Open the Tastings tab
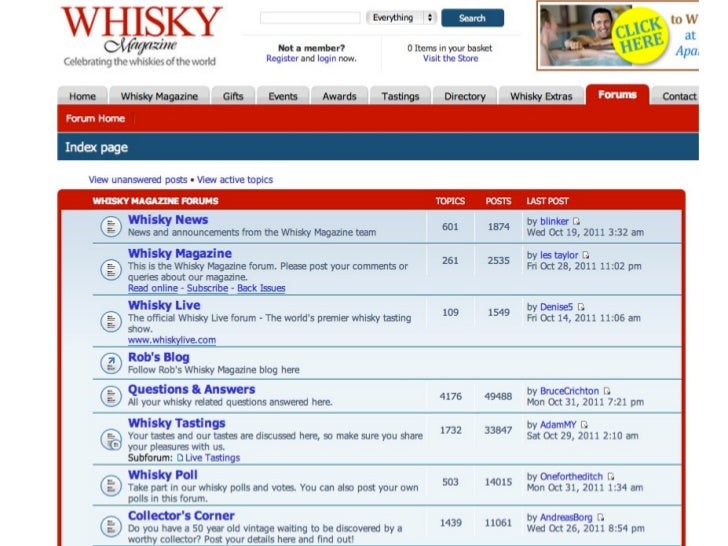Screen dimensions: 728x546 [400, 96]
